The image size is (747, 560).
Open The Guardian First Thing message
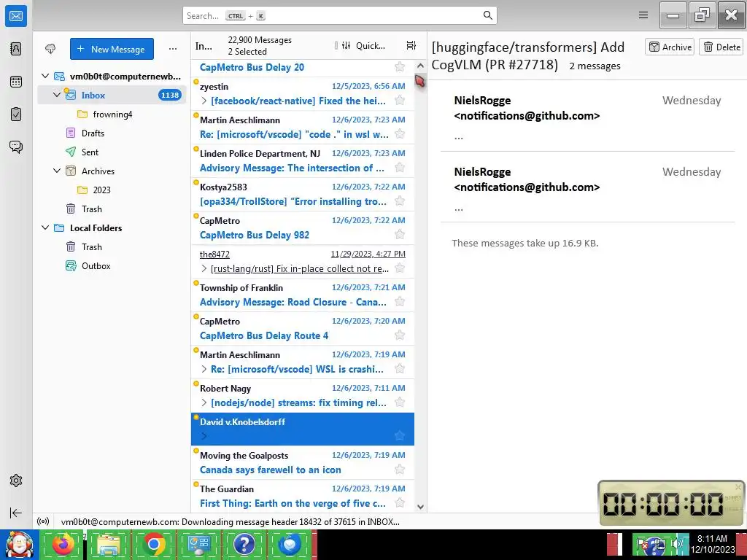[x=303, y=496]
